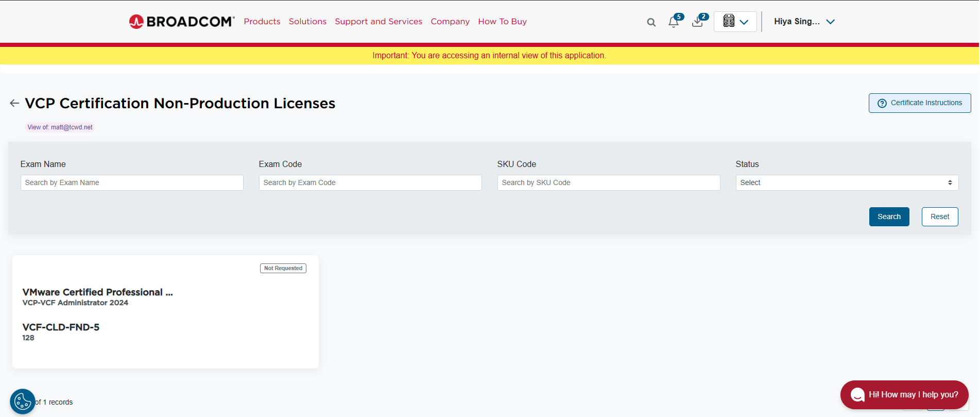Open cookie preferences icon
Image resolution: width=980 pixels, height=417 pixels.
pyautogui.click(x=23, y=402)
